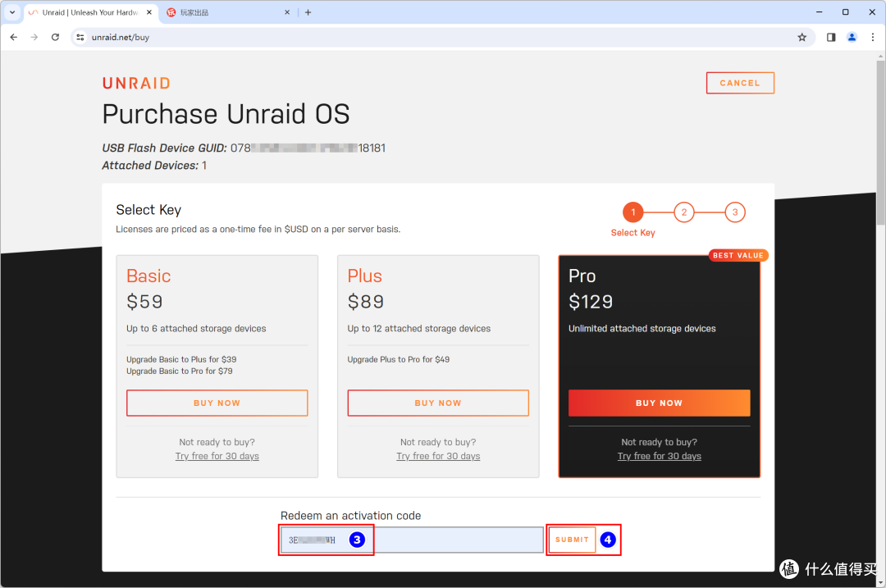
Task: Buy the Pro $129 license
Action: coord(659,403)
